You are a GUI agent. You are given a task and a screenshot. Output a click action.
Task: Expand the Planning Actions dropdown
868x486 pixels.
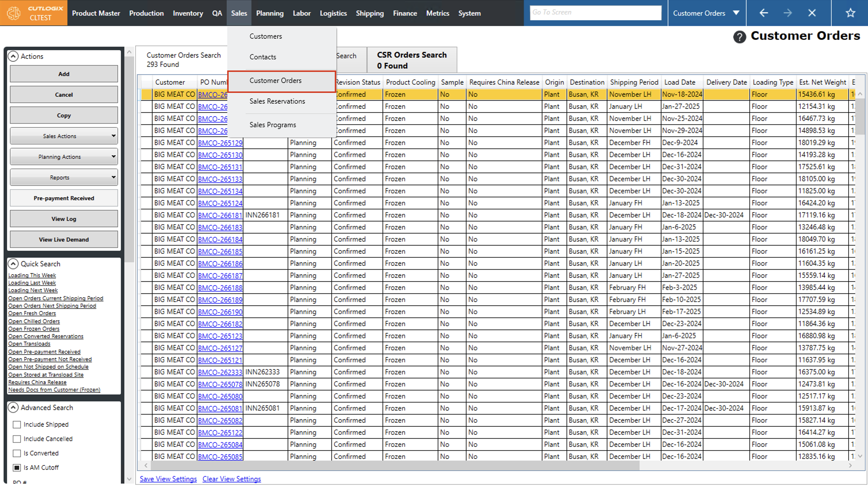[64, 157]
